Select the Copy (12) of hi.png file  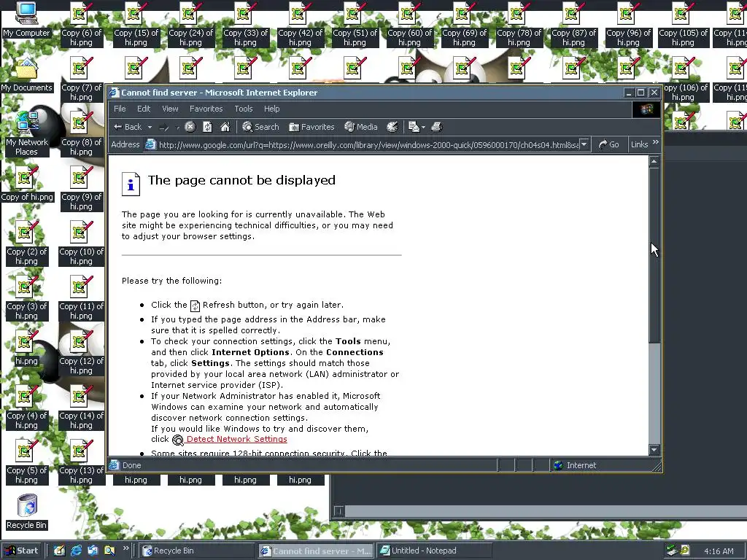[x=81, y=352]
